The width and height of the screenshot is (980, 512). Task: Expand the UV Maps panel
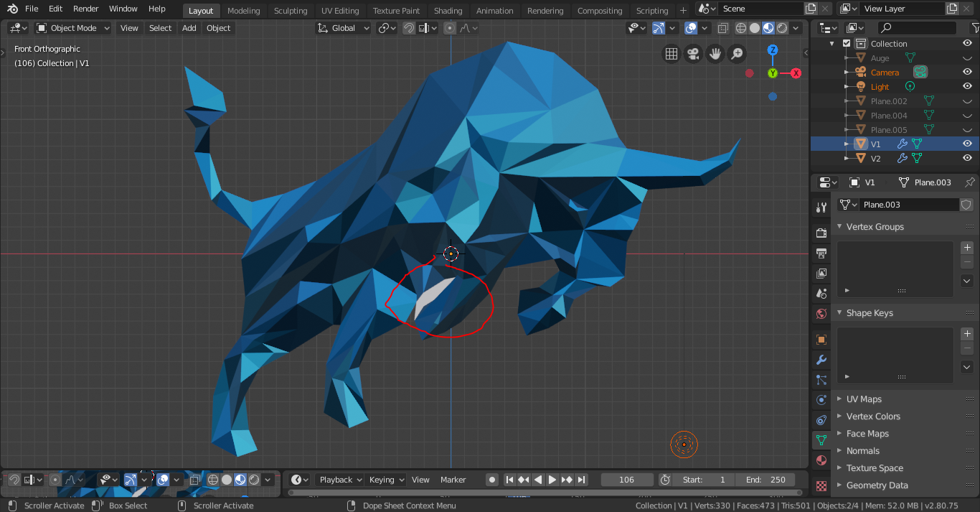pyautogui.click(x=864, y=399)
